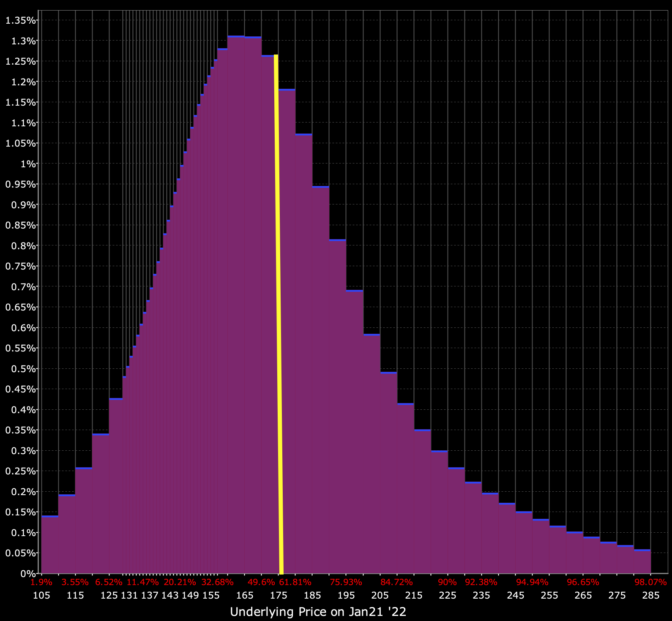The height and width of the screenshot is (621, 672).
Task: Click the 149 price axis label
Action: [x=190, y=595]
